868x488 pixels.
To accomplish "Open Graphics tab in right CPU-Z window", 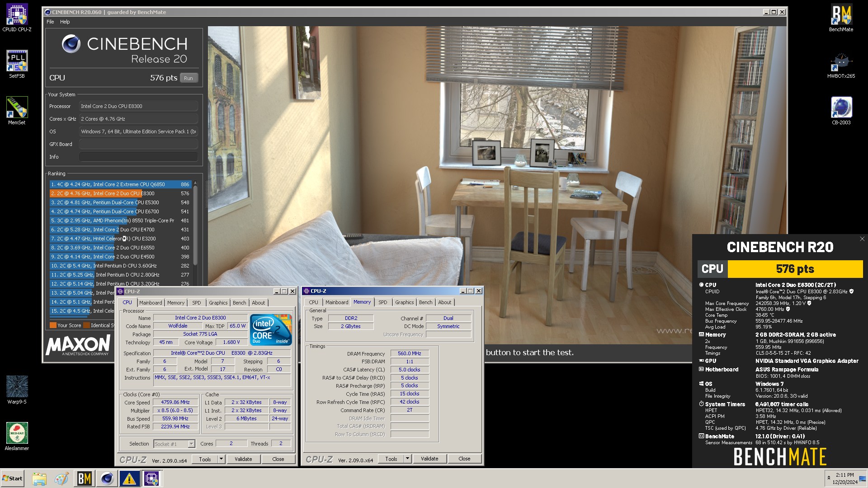I will [x=405, y=302].
